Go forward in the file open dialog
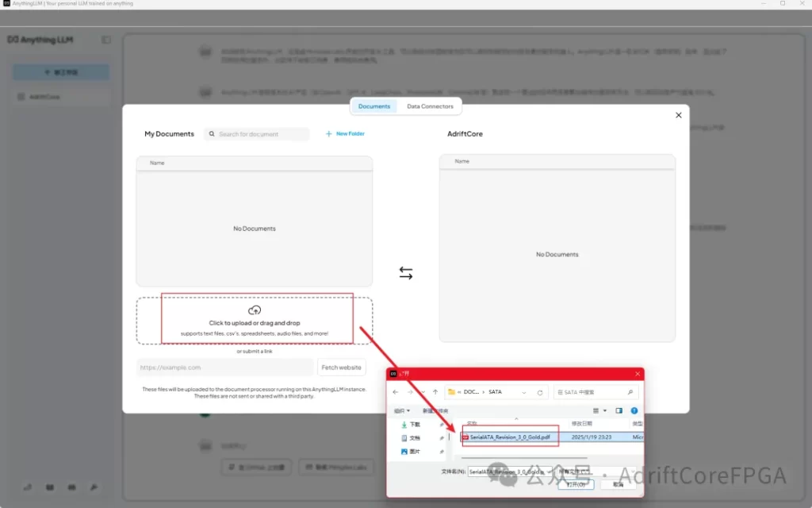 (x=410, y=392)
